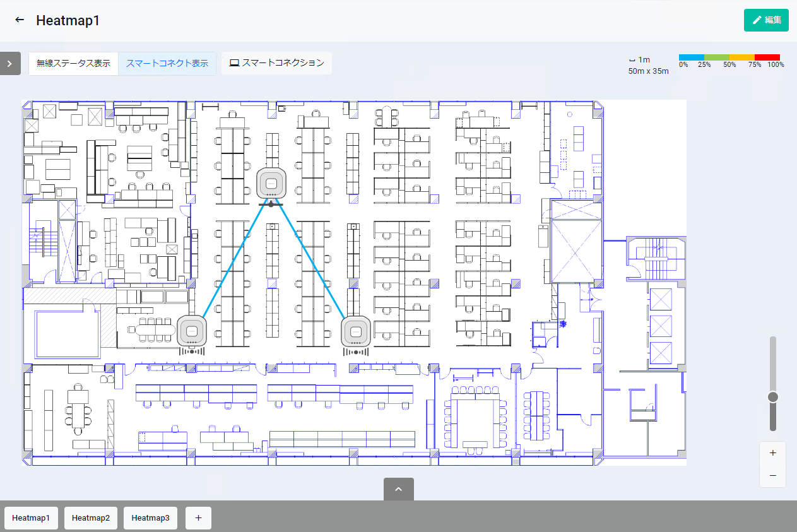
Task: Click the red 75%-100% legend swatch
Action: click(767, 57)
